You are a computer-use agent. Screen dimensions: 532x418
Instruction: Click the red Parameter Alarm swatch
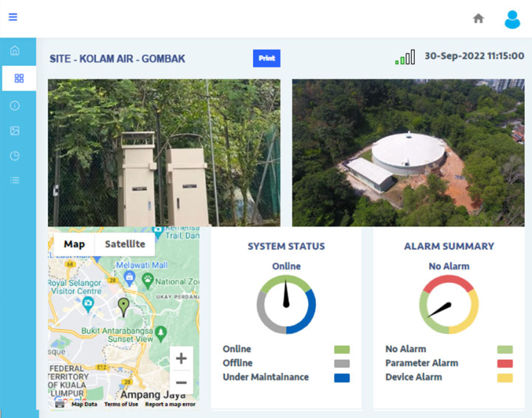click(505, 363)
